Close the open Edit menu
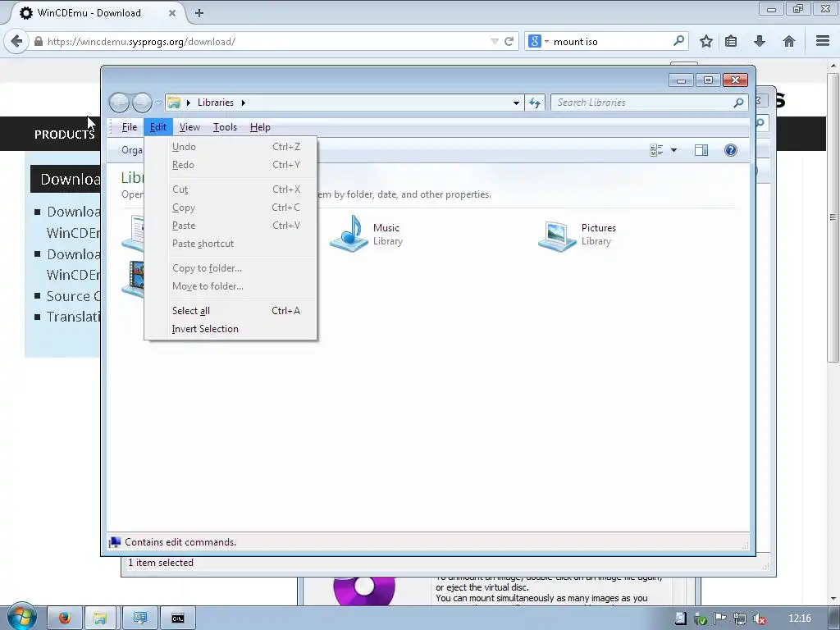840x630 pixels. click(158, 127)
